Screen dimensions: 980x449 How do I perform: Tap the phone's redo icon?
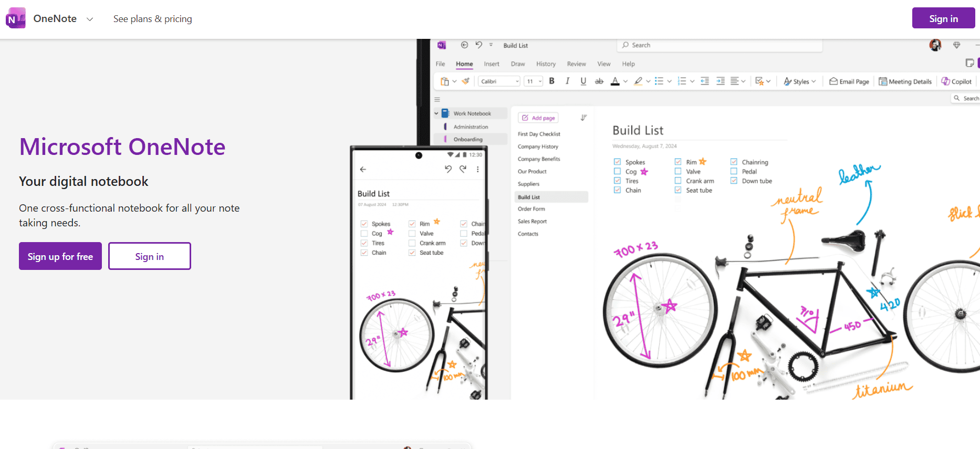(x=463, y=169)
